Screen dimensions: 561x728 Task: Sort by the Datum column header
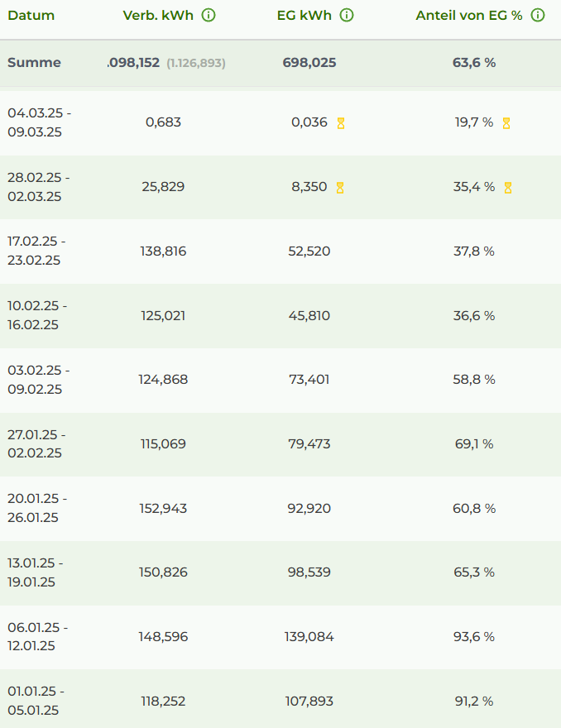(x=31, y=16)
